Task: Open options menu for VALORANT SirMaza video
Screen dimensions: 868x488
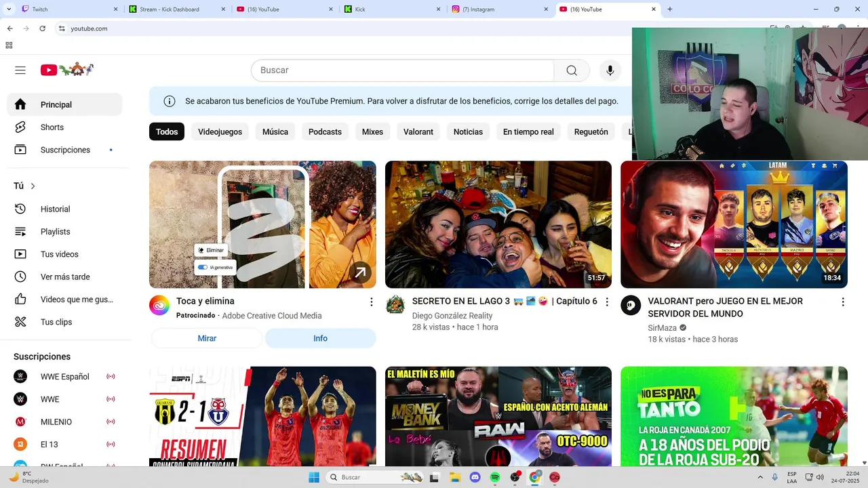Action: (843, 302)
